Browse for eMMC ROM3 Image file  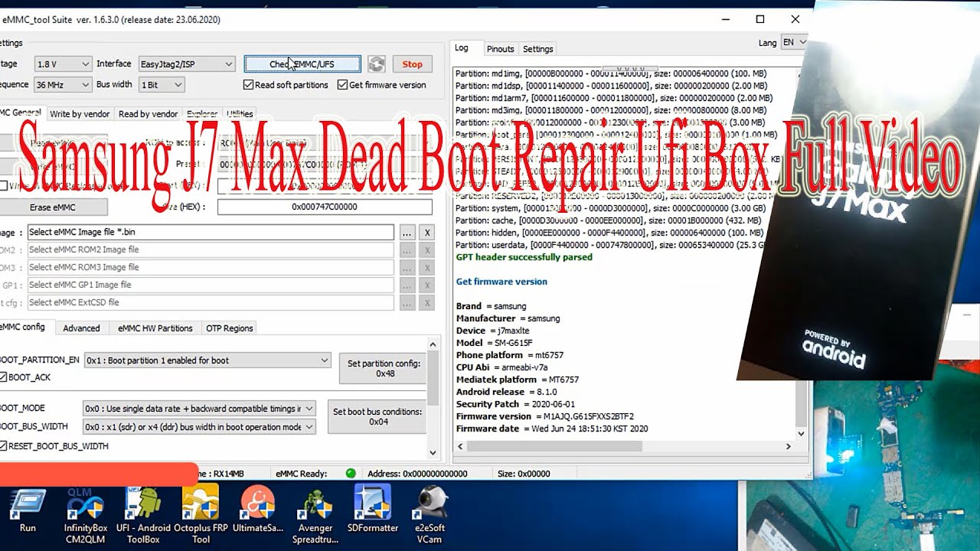click(x=407, y=267)
